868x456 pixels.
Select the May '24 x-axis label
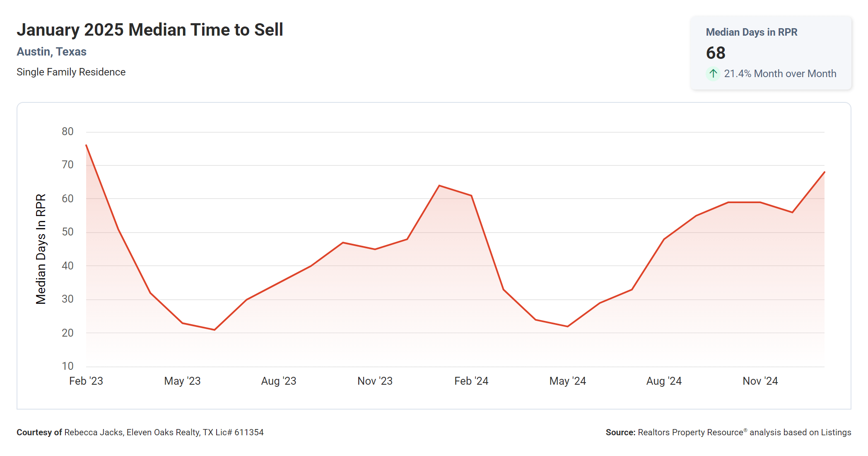pyautogui.click(x=567, y=381)
